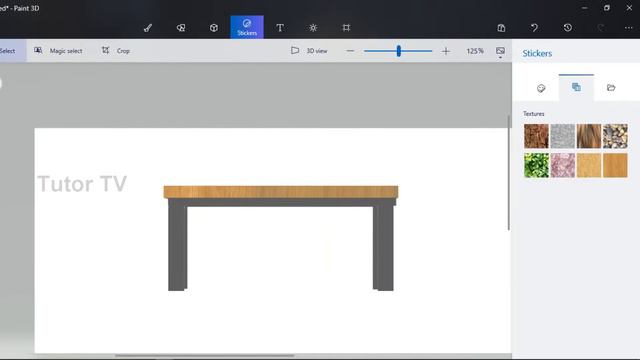
Task: Undo the last action
Action: click(x=534, y=28)
